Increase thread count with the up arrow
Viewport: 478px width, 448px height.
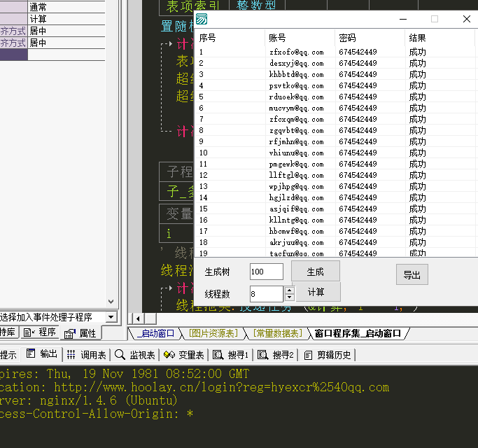290,290
